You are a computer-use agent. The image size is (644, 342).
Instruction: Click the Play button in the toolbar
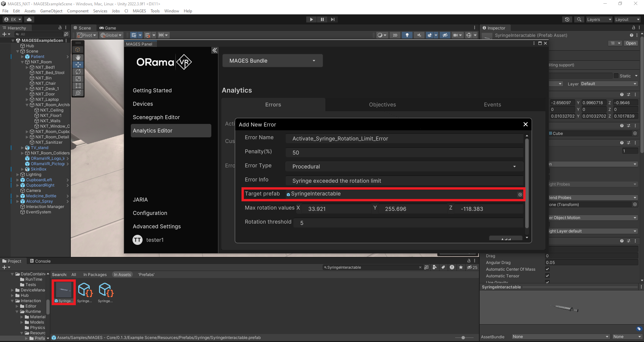pos(311,19)
